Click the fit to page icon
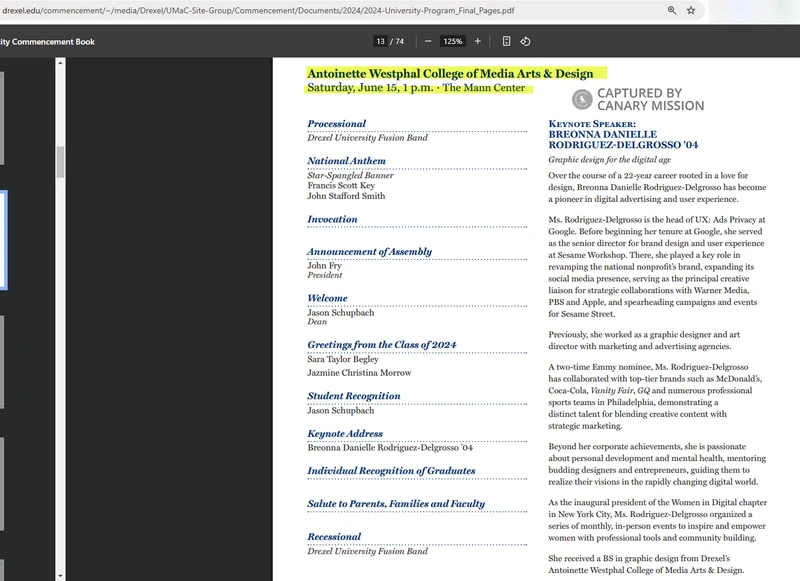The height and width of the screenshot is (581, 800). coord(506,41)
